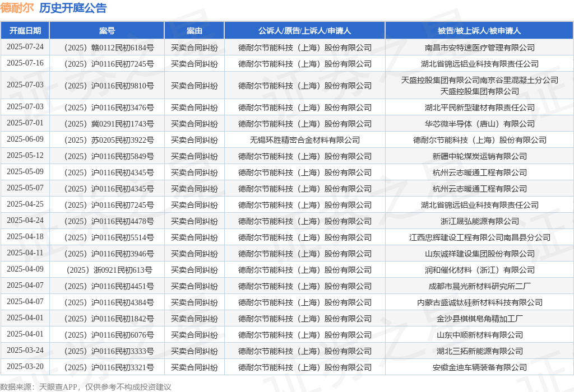The width and height of the screenshot is (574, 392).
Task: Click defendant 山东诚祥建设集团股份有限公司
Action: tap(480, 254)
